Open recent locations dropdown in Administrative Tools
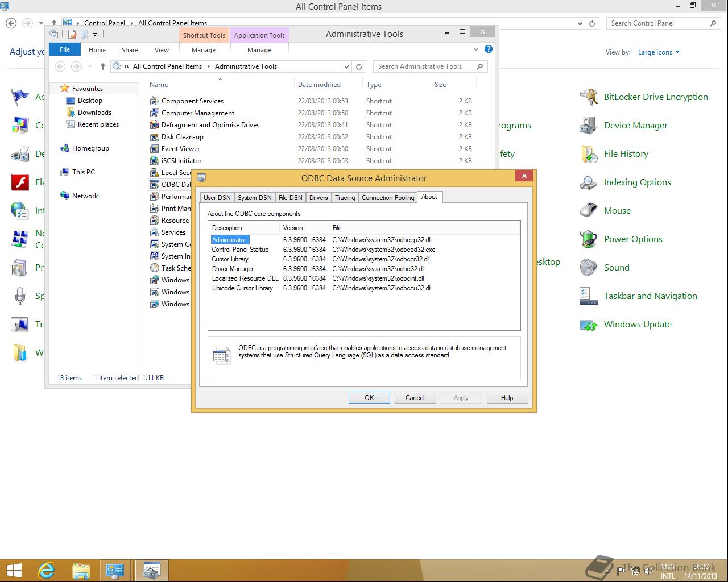Viewport: 728px width, 582px height. (90, 66)
